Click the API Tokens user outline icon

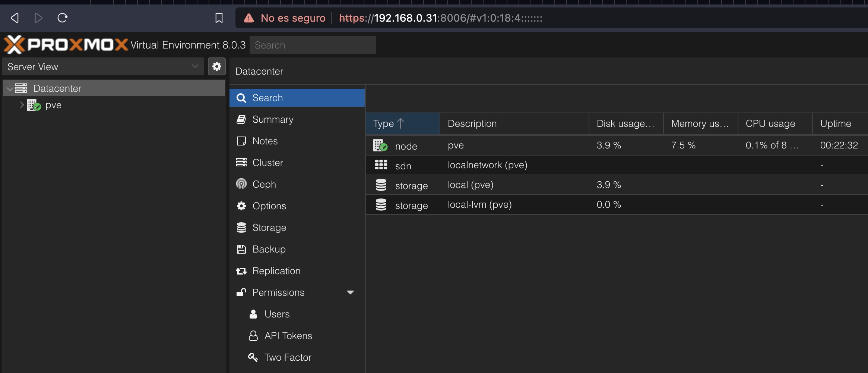click(253, 336)
